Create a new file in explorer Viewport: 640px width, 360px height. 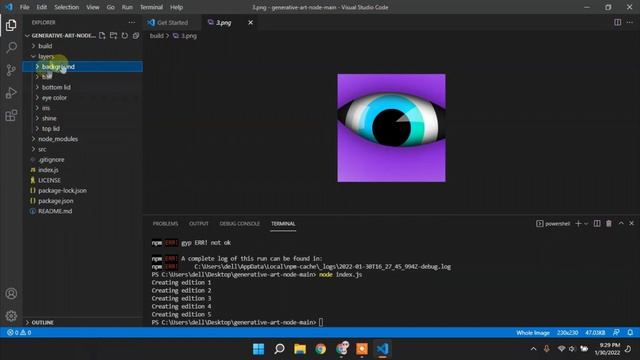[102, 36]
